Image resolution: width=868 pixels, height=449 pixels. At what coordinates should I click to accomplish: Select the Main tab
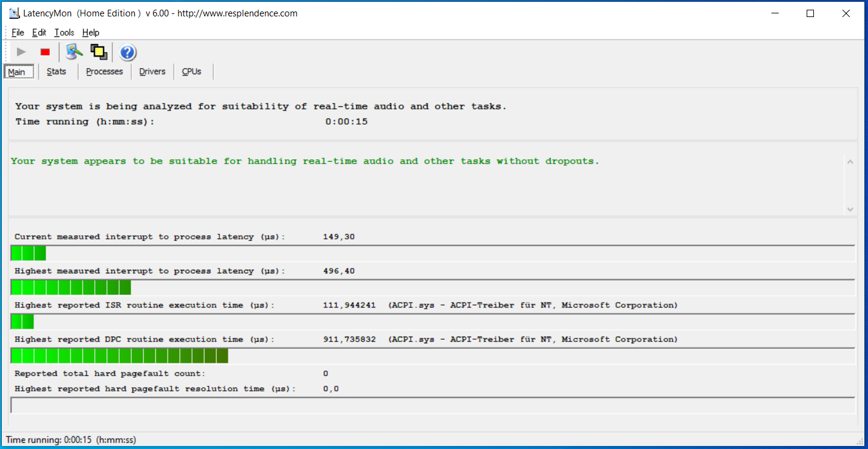[17, 72]
